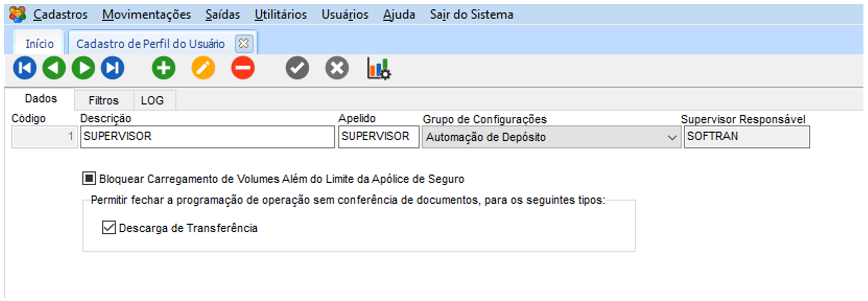868x301 pixels.
Task: Delete record with red minus icon
Action: pyautogui.click(x=243, y=68)
